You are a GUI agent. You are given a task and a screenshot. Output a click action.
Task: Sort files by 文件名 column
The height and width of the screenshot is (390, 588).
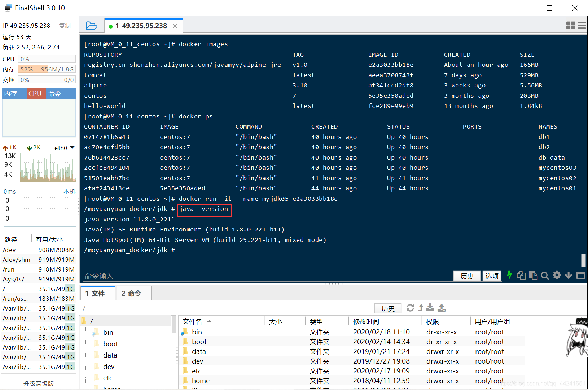pos(221,321)
